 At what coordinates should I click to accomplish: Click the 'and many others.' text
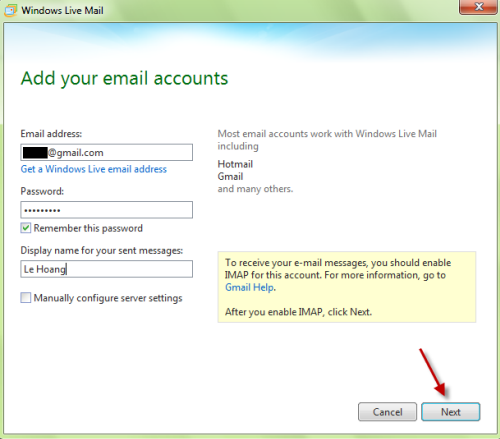pos(255,189)
